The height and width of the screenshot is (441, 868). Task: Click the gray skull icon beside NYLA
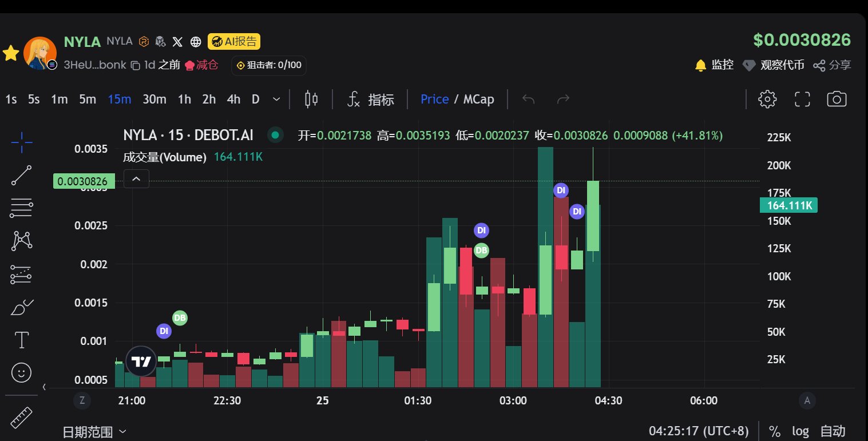(160, 41)
